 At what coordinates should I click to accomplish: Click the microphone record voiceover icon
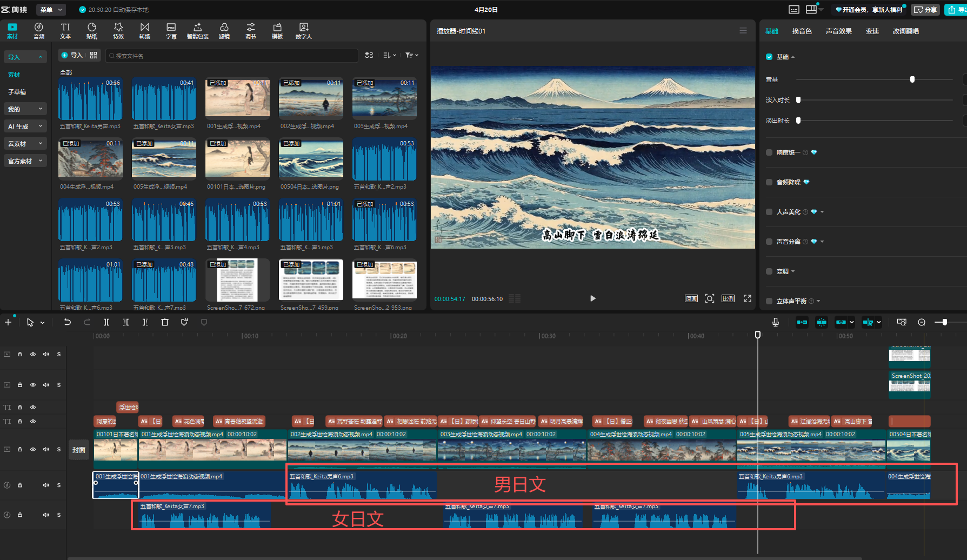pyautogui.click(x=776, y=322)
